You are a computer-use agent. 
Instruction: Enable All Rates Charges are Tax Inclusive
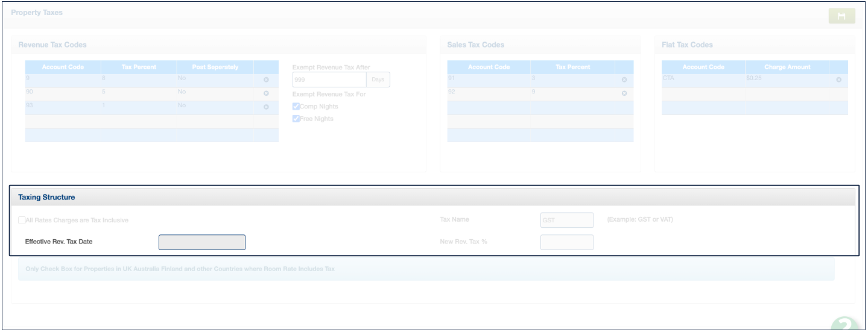click(x=22, y=221)
